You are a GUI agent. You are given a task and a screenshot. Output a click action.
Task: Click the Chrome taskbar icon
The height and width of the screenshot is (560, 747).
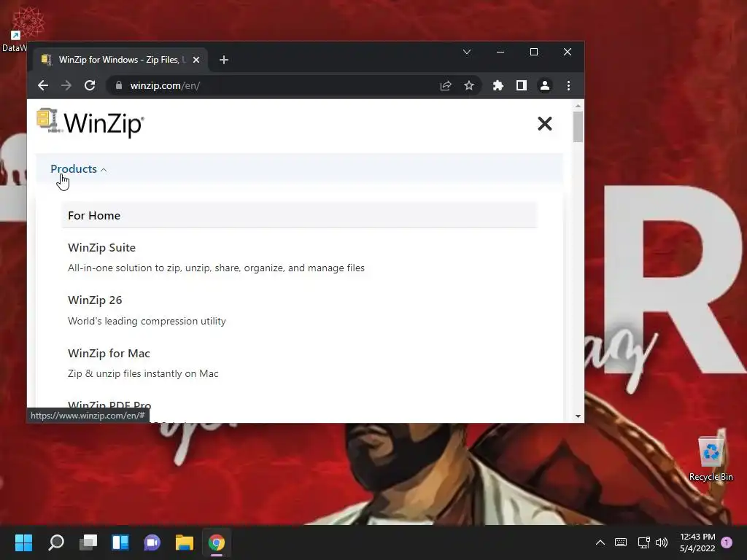click(216, 542)
